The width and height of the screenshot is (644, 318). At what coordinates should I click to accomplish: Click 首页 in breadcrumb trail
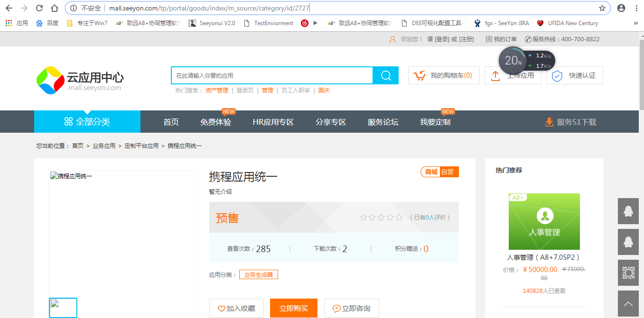pos(78,146)
